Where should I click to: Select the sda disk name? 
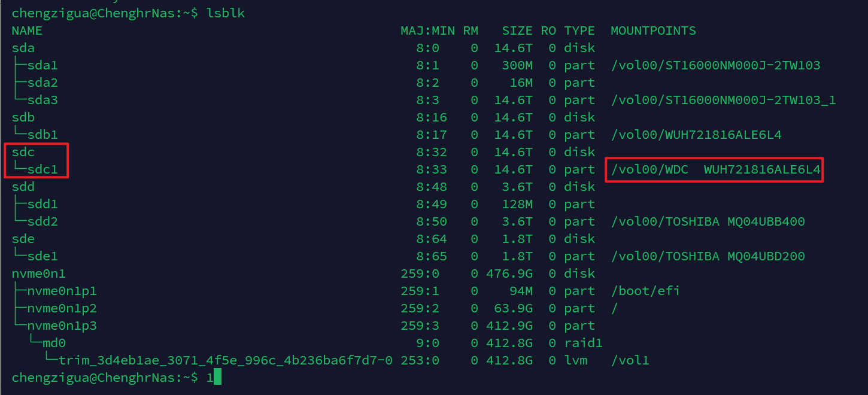pyautogui.click(x=23, y=48)
